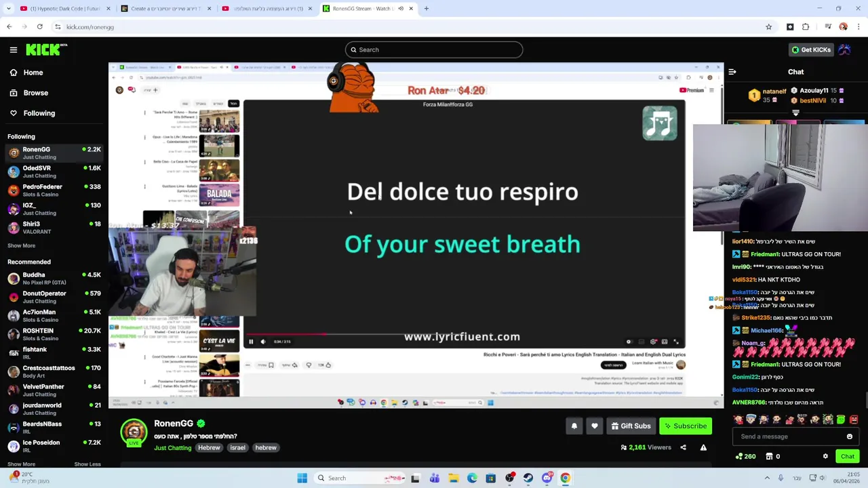Collapse the chat panel arrow icon
This screenshot has height=488, width=868.
click(732, 72)
